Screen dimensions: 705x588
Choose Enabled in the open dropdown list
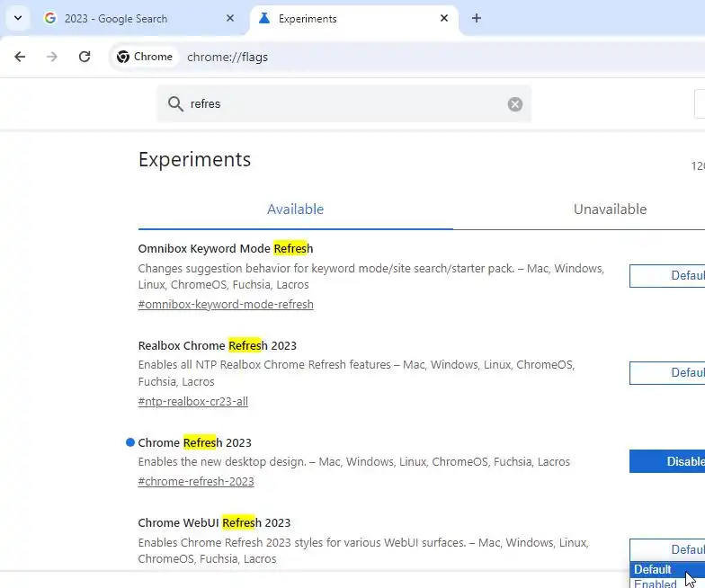[667, 583]
